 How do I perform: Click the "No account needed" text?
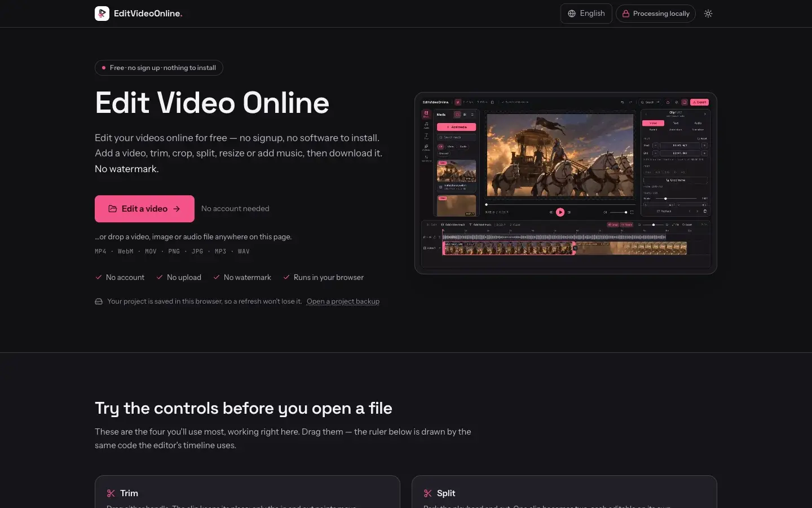pyautogui.click(x=235, y=209)
